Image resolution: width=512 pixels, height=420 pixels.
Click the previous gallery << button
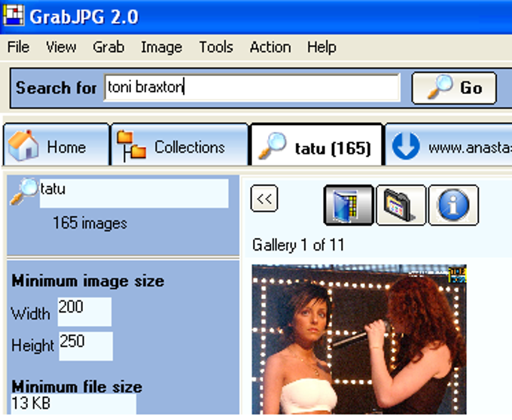pos(264,199)
